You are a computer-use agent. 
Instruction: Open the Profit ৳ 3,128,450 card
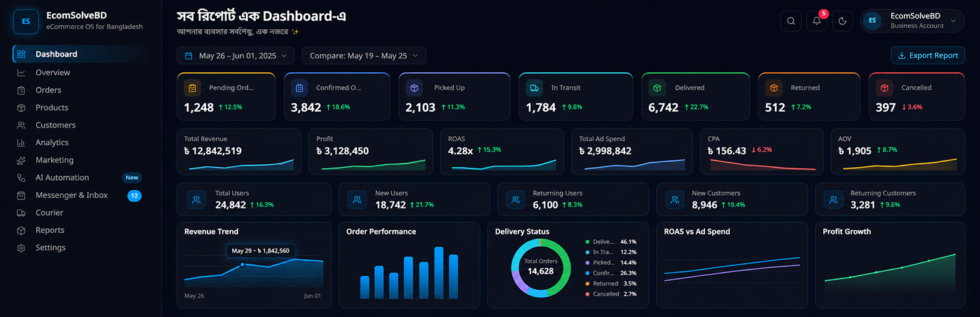coord(371,152)
